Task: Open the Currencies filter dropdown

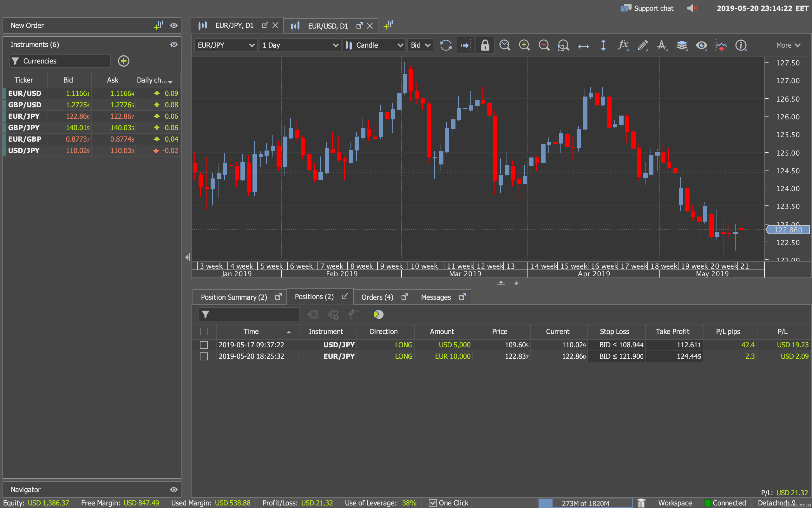Action: [x=60, y=61]
